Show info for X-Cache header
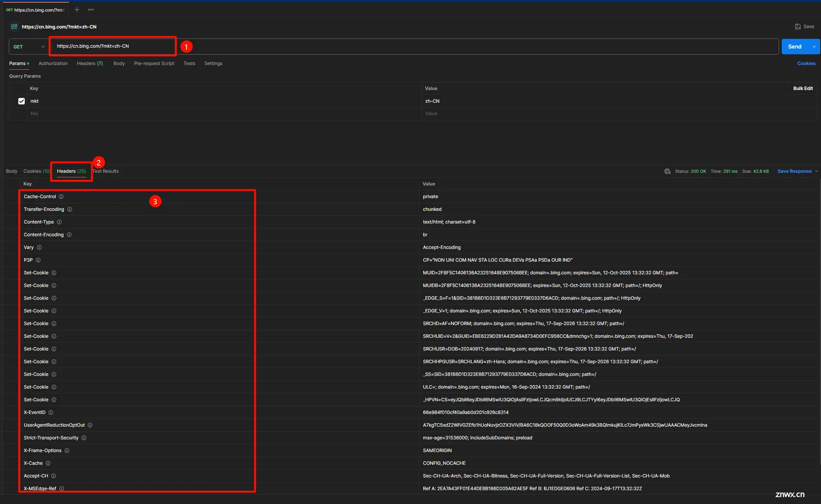 pyautogui.click(x=48, y=463)
